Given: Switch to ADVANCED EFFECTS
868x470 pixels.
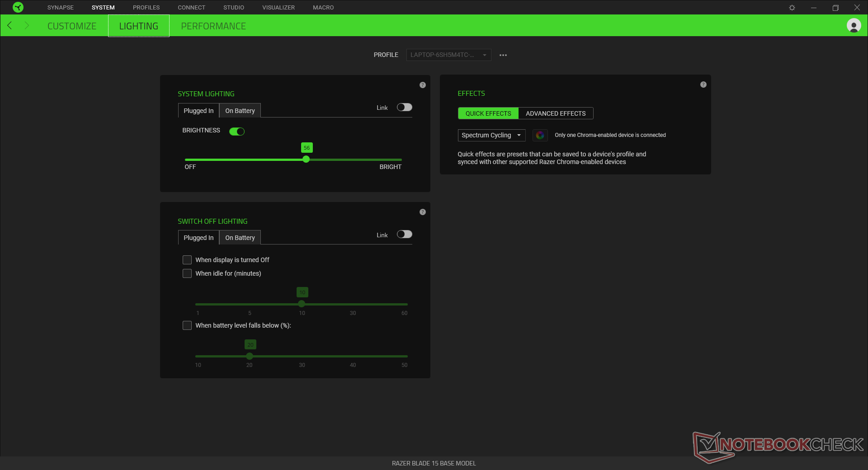Looking at the screenshot, I should click(x=556, y=113).
